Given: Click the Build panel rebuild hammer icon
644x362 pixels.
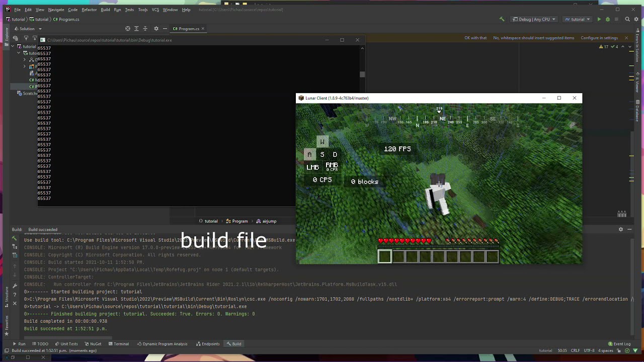Looking at the screenshot, I should point(15,238).
